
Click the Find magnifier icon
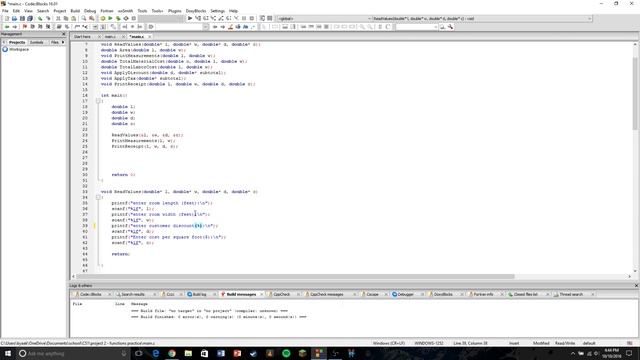click(84, 19)
